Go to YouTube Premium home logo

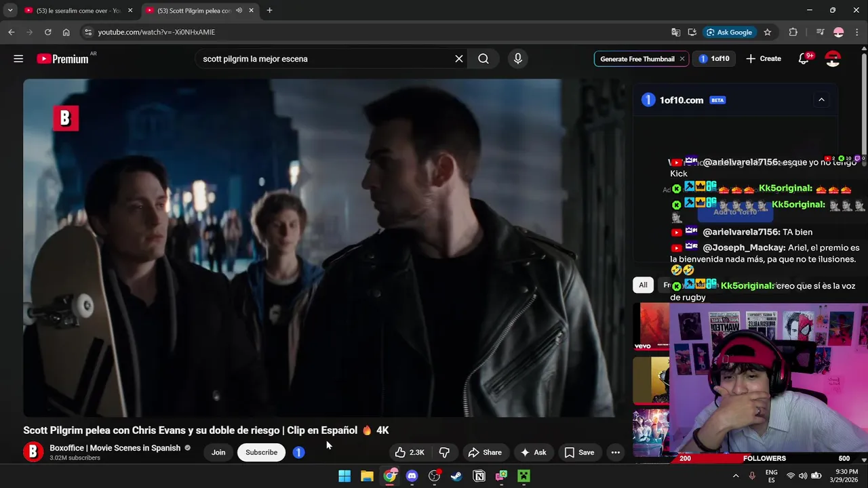click(62, 59)
